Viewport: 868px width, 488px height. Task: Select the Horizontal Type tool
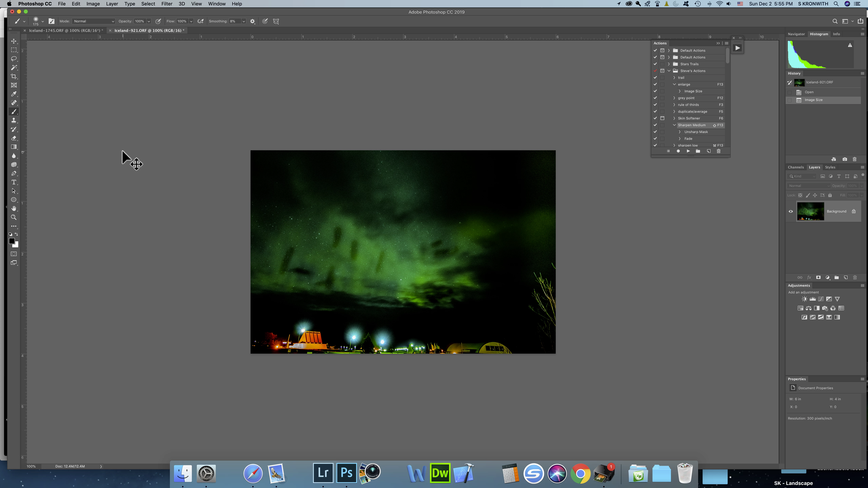pyautogui.click(x=14, y=182)
